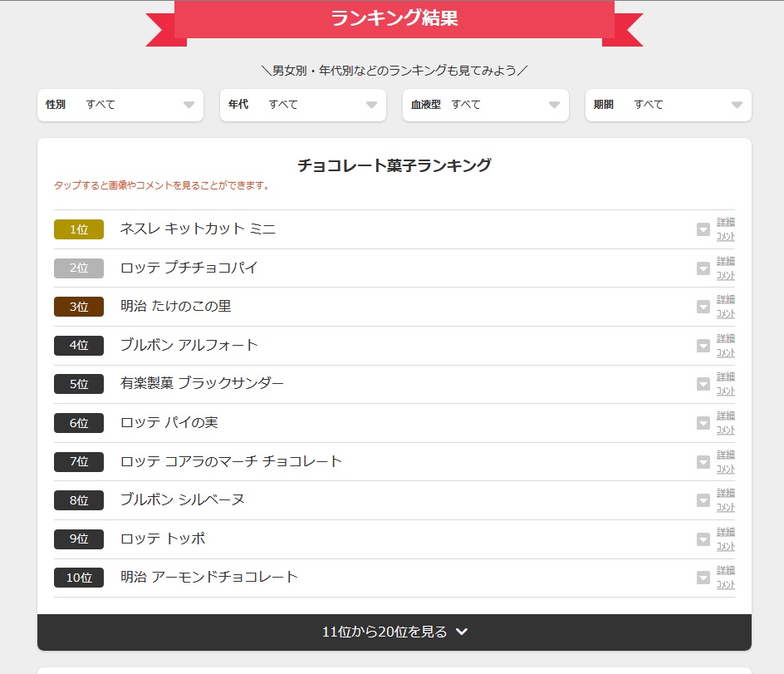784x674 pixels.
Task: Expand the 有楽製菓 ブラックサンダー row arrow
Action: tap(703, 384)
